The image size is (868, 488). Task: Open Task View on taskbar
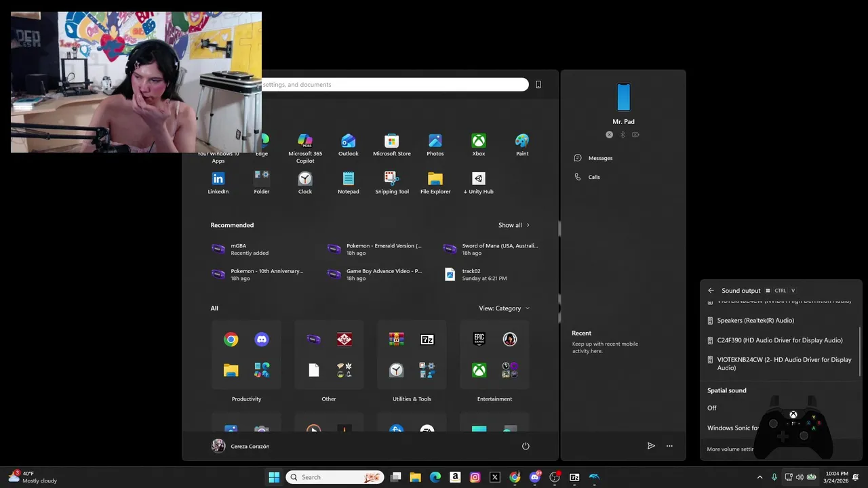tap(396, 477)
